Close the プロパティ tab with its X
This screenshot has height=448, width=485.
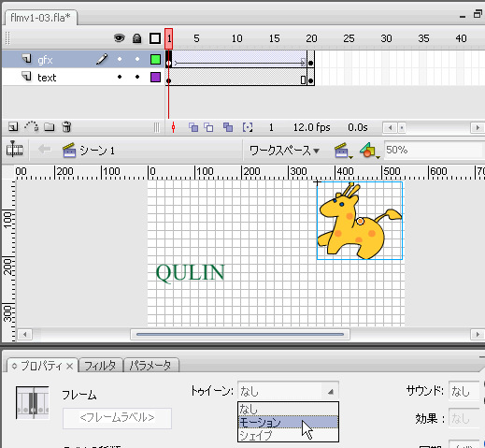pyautogui.click(x=70, y=366)
